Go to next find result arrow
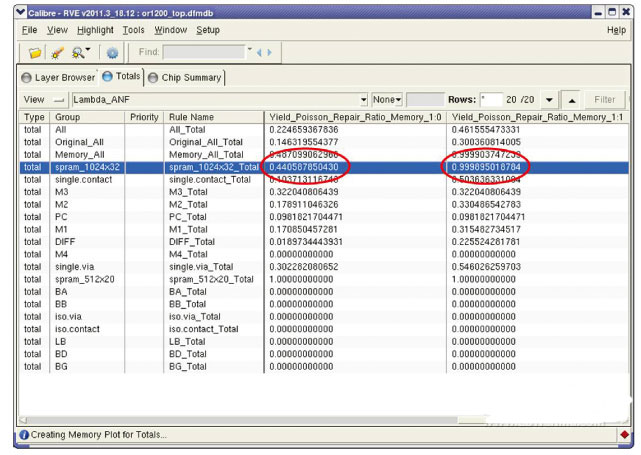 (269, 52)
